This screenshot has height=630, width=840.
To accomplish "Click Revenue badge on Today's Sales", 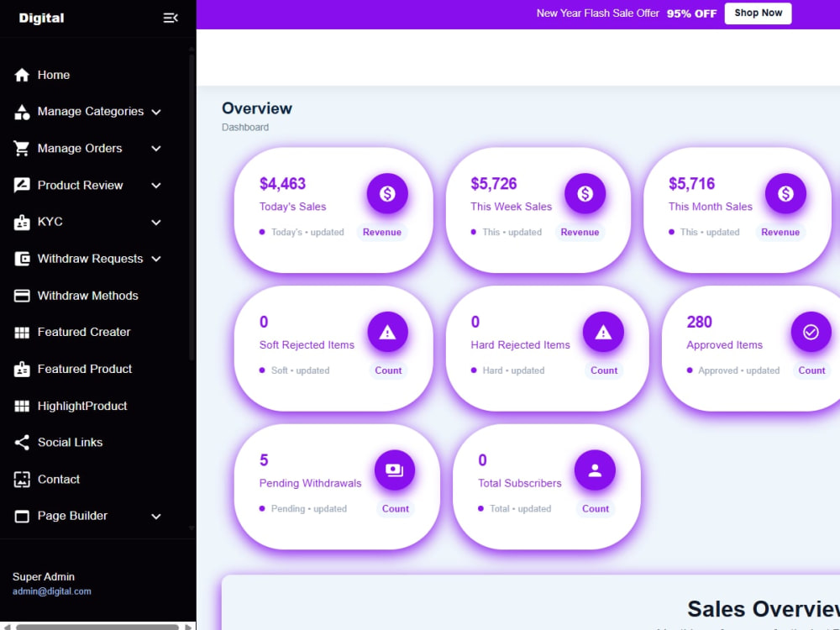I will (382, 232).
